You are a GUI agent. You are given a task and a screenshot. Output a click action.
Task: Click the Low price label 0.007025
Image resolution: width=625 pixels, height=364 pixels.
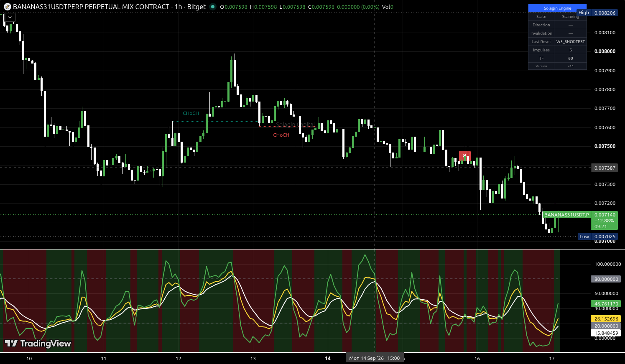coord(605,237)
